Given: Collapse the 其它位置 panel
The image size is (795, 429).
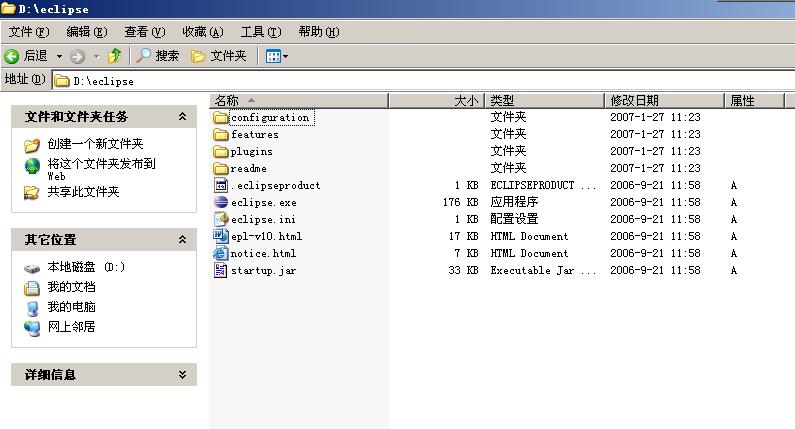Looking at the screenshot, I should click(183, 239).
